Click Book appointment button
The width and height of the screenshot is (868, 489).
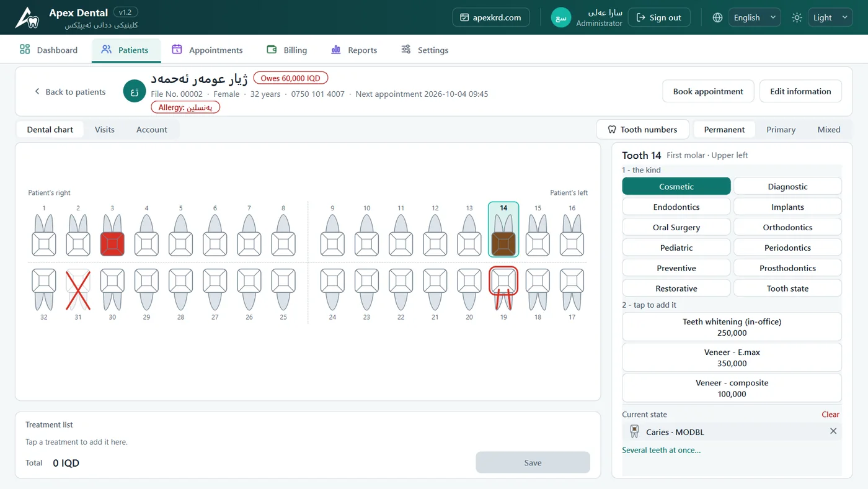708,91
